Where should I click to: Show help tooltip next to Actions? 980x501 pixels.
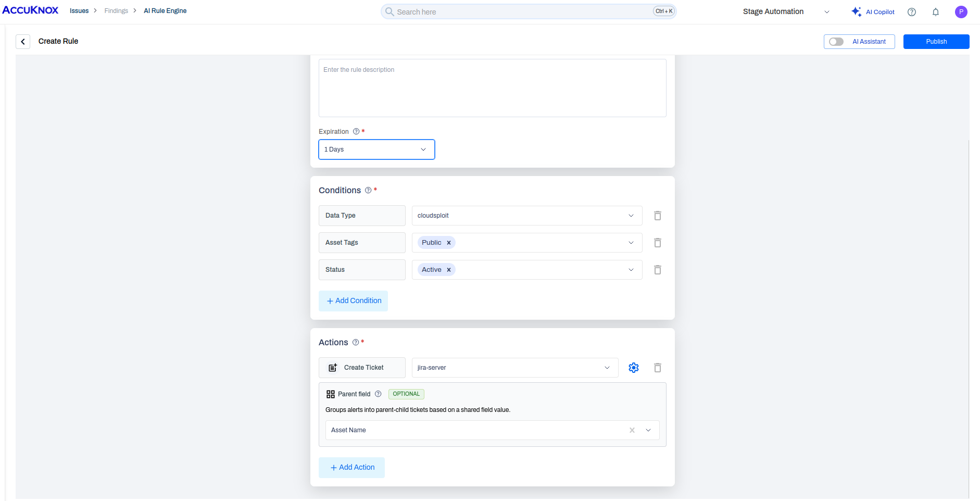pyautogui.click(x=356, y=343)
